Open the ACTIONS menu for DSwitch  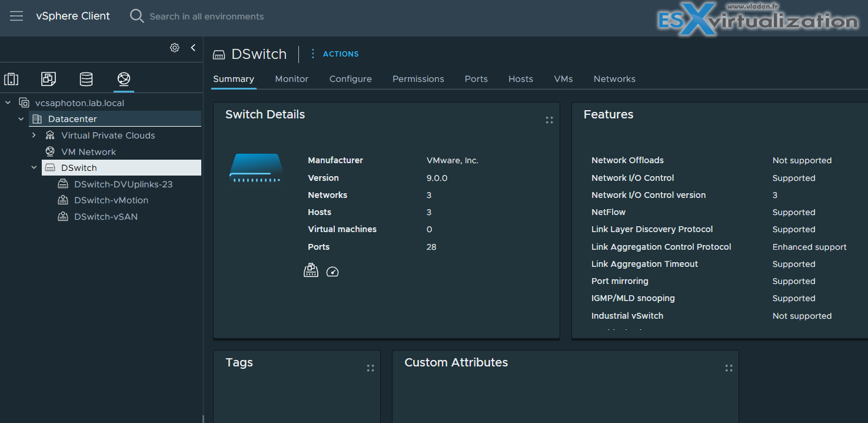334,54
